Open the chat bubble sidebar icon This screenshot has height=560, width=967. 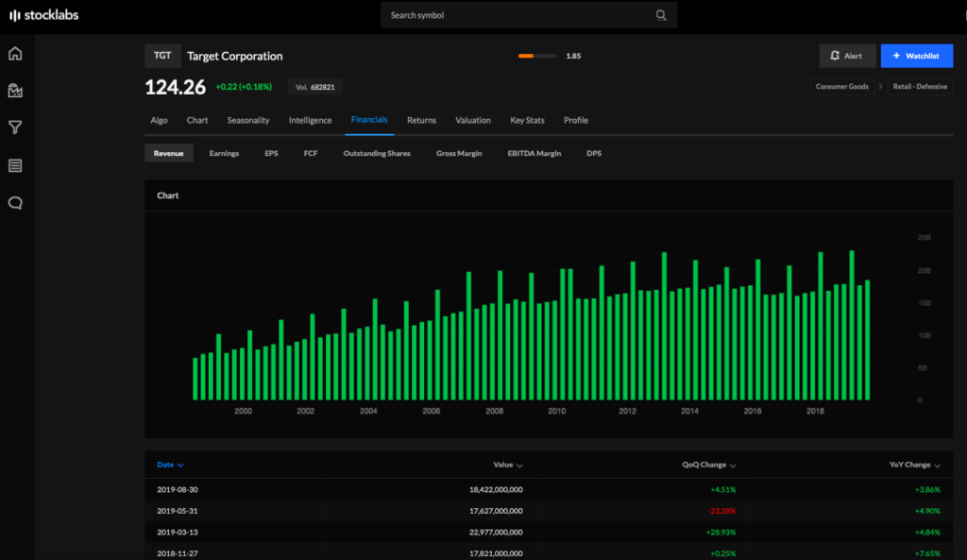click(15, 203)
